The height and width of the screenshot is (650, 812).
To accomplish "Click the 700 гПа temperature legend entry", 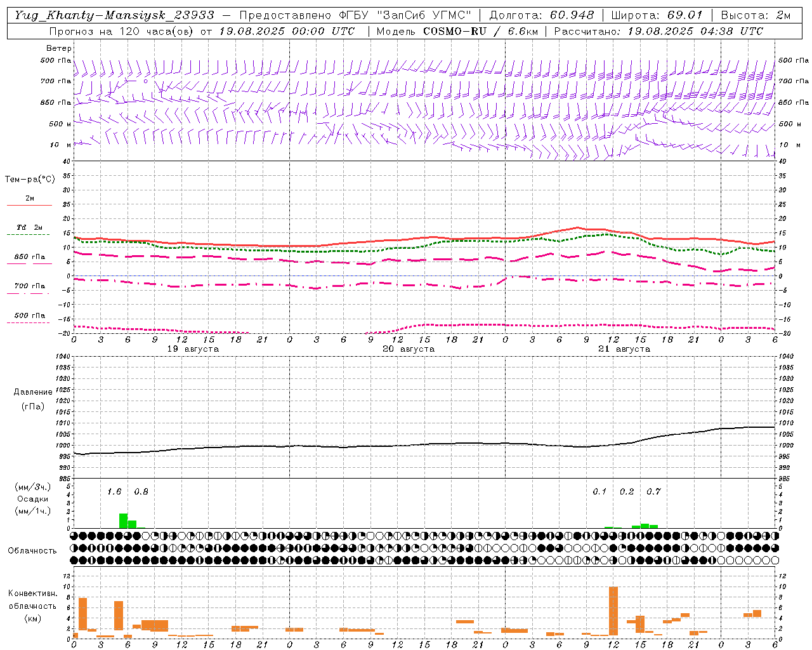I will (29, 288).
